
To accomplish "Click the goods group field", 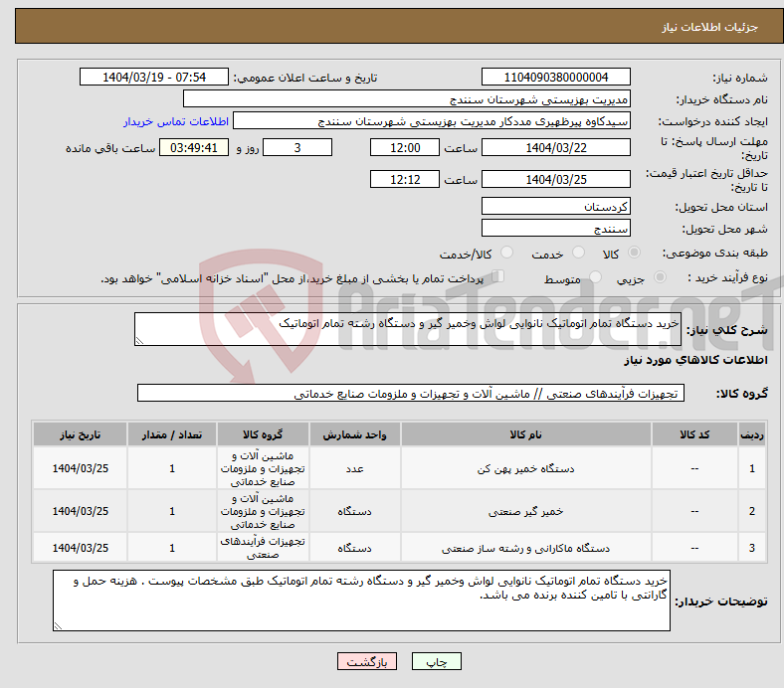I will click(x=411, y=393).
